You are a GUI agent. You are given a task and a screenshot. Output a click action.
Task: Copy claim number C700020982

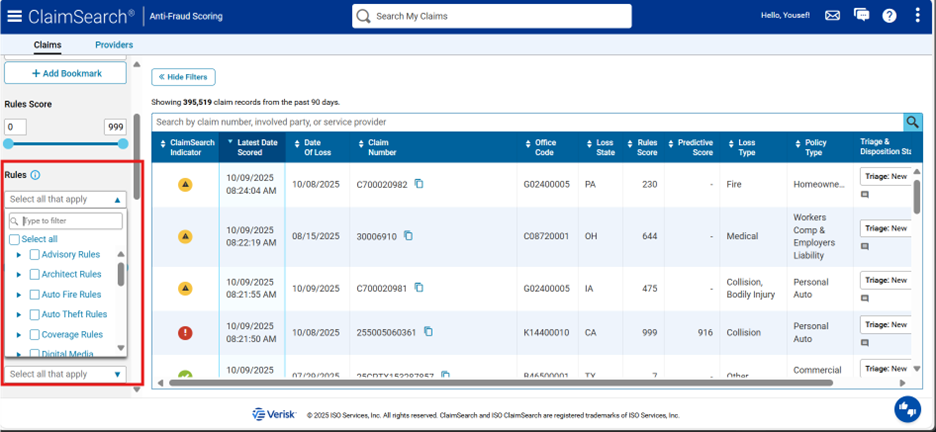[419, 184]
